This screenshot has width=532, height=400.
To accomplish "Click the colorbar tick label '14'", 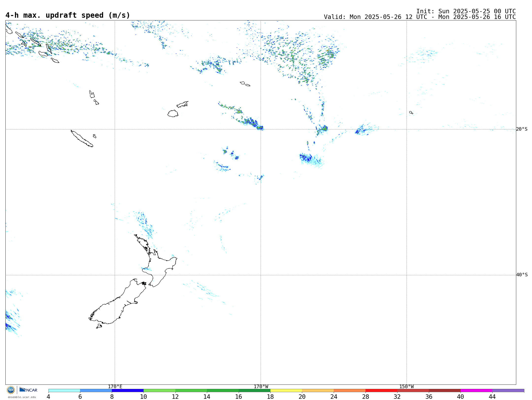I will tap(207, 397).
